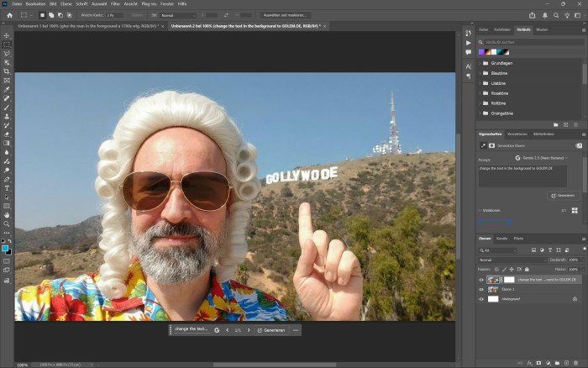Open the layer blend mode dropdown
The height and width of the screenshot is (368, 588).
click(x=512, y=260)
